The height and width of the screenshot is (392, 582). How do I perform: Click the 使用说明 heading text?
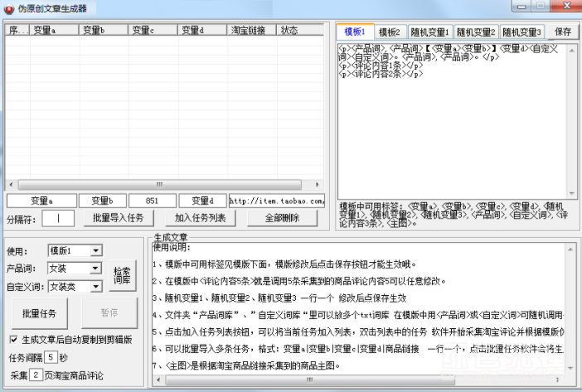(x=172, y=247)
